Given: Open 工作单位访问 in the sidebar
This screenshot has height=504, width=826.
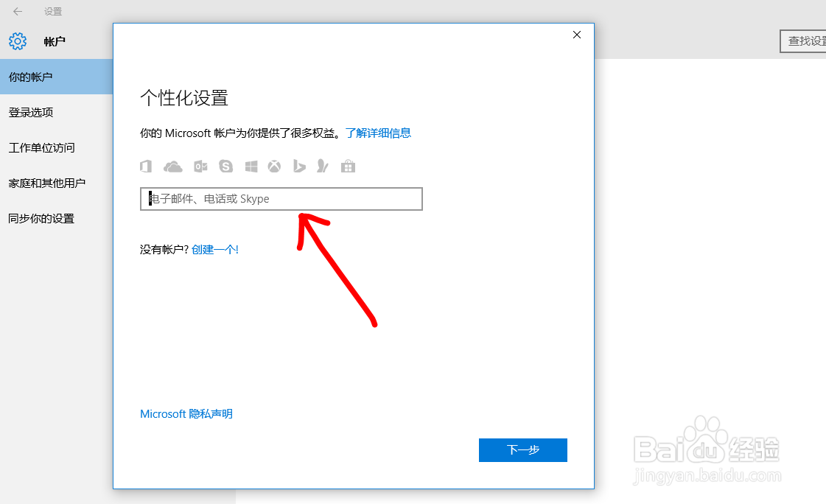Looking at the screenshot, I should click(56, 147).
